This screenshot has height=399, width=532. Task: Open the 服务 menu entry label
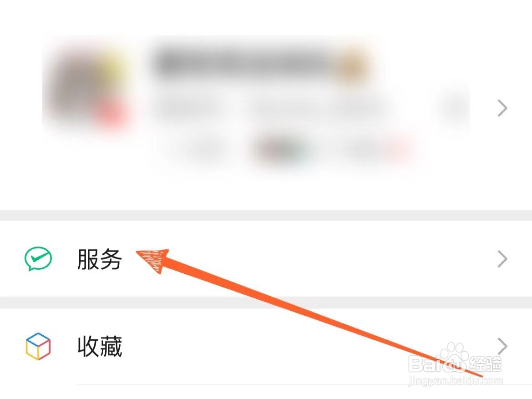tap(99, 259)
